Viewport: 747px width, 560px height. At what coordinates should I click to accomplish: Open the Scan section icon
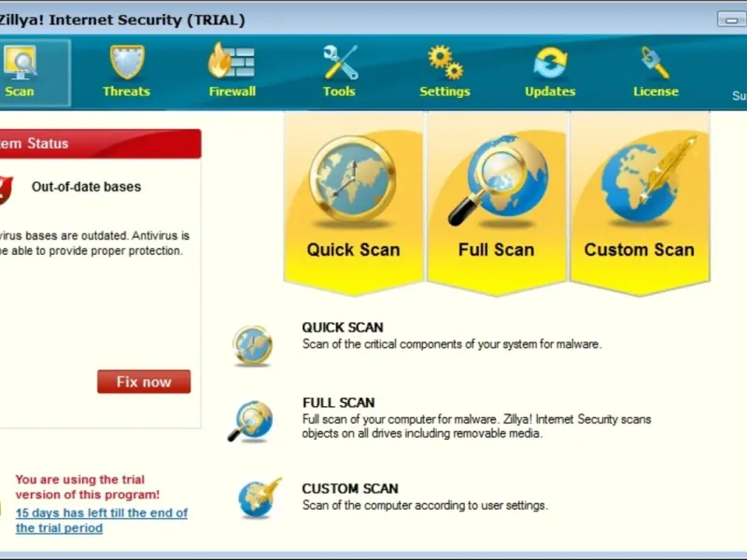pos(20,63)
